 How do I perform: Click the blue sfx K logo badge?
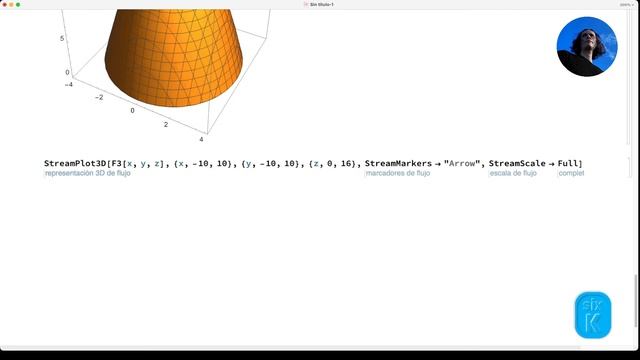pos(593,315)
